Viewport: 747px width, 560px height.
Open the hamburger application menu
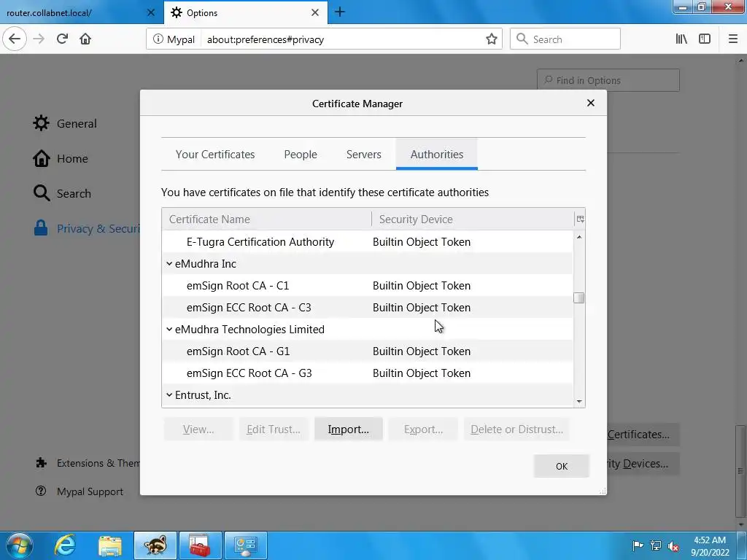click(733, 39)
